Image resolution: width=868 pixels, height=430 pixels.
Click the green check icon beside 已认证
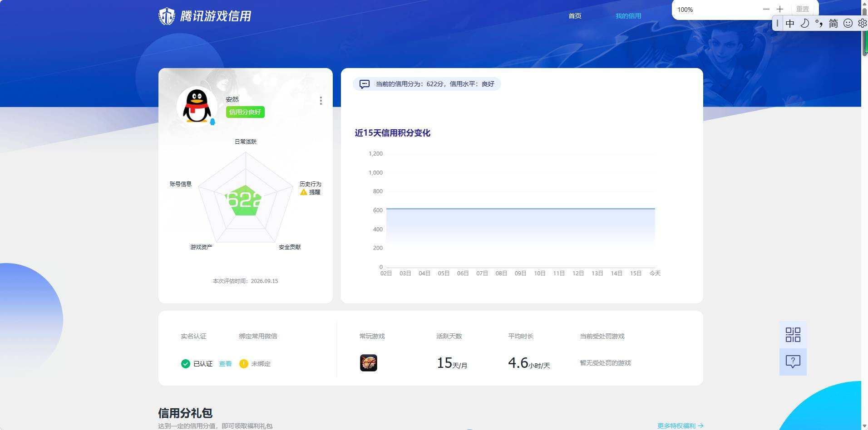[185, 364]
